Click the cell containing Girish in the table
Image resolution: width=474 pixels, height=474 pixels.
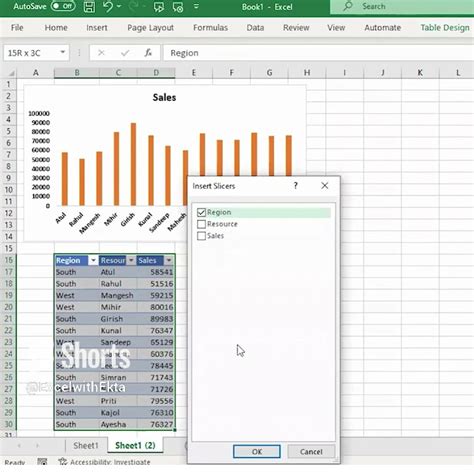click(x=118, y=319)
